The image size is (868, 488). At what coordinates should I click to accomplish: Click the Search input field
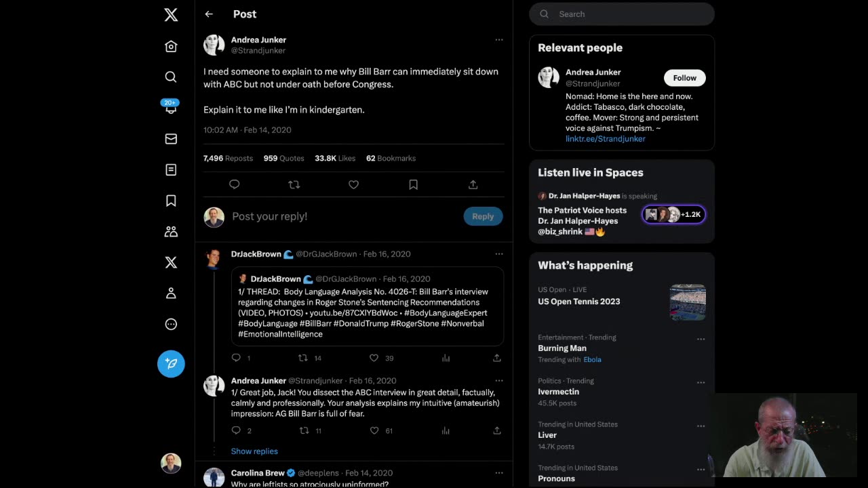(x=631, y=14)
